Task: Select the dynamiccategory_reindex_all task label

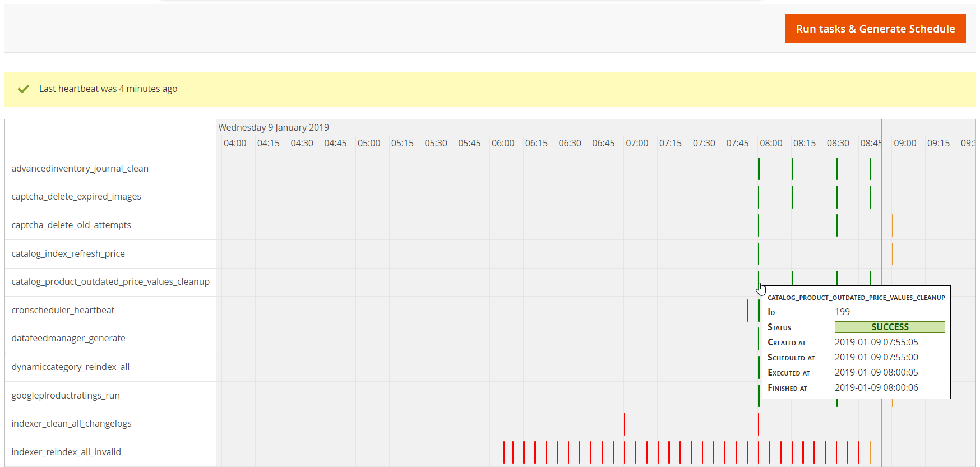Action: pyautogui.click(x=71, y=367)
